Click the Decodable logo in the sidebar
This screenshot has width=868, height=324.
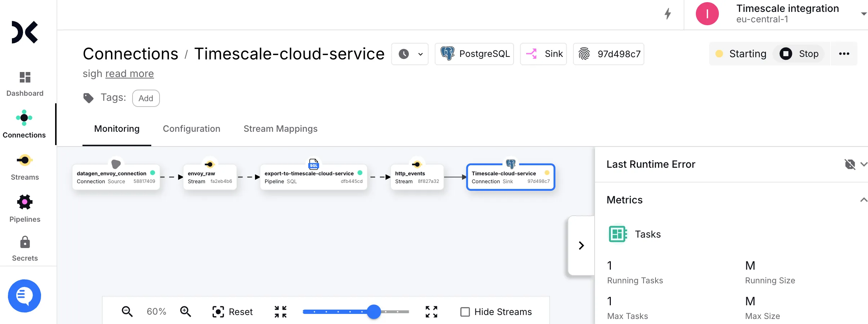click(x=24, y=32)
